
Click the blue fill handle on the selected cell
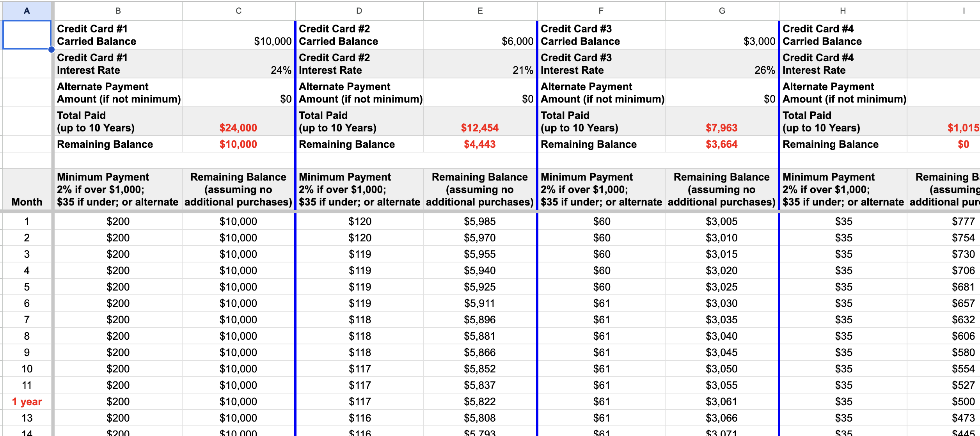pyautogui.click(x=51, y=50)
